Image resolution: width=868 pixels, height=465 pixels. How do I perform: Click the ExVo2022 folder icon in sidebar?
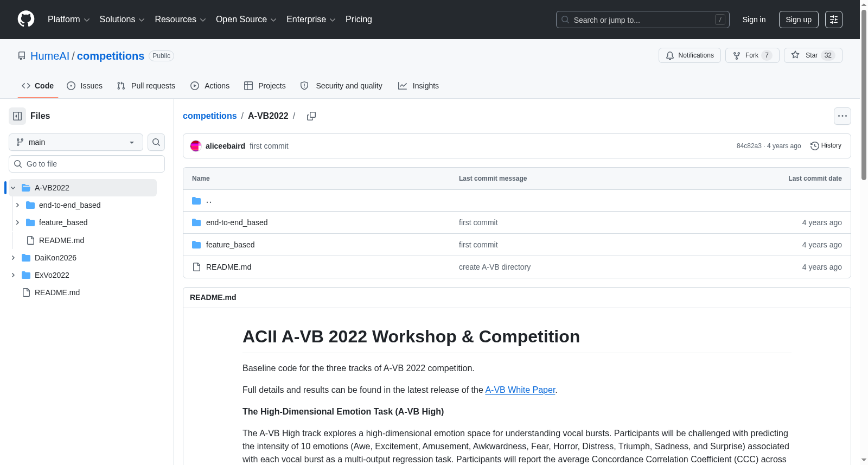point(26,275)
